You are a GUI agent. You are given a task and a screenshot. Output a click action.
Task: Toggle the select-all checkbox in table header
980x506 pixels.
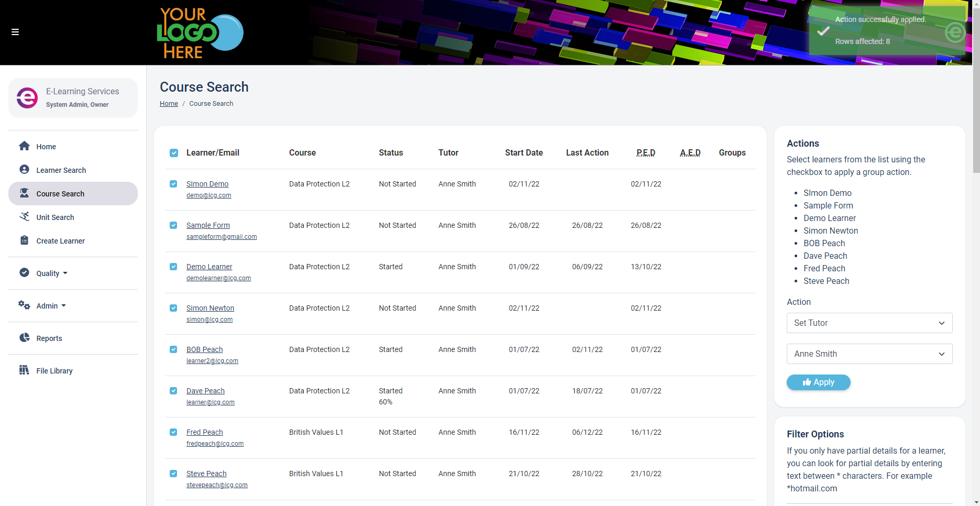(x=174, y=153)
